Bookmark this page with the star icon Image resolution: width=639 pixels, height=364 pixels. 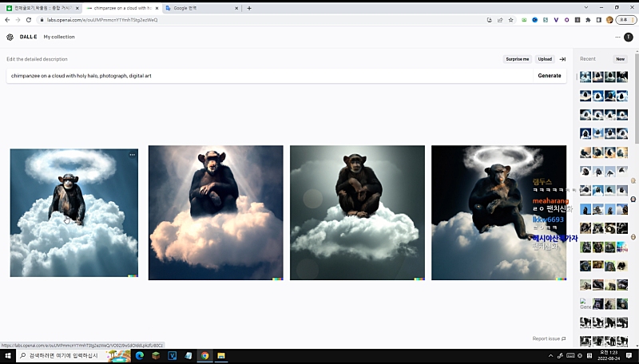[x=510, y=20]
